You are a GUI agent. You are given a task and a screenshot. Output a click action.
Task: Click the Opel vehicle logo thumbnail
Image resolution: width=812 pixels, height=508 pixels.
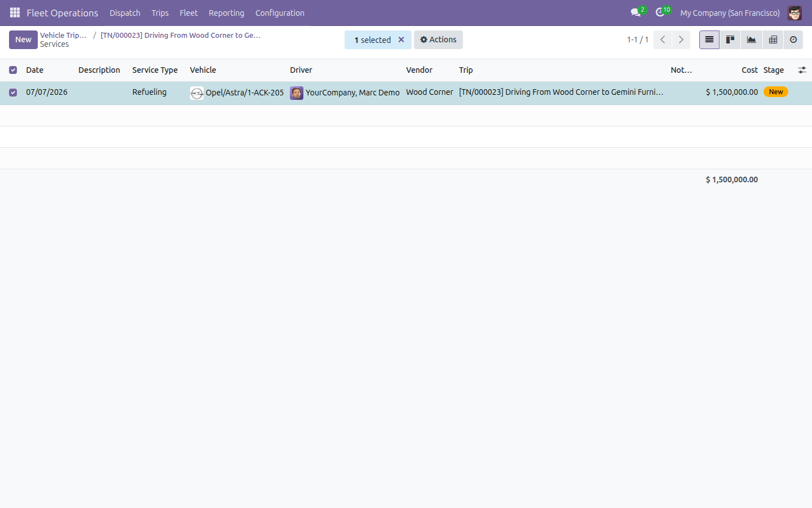197,93
